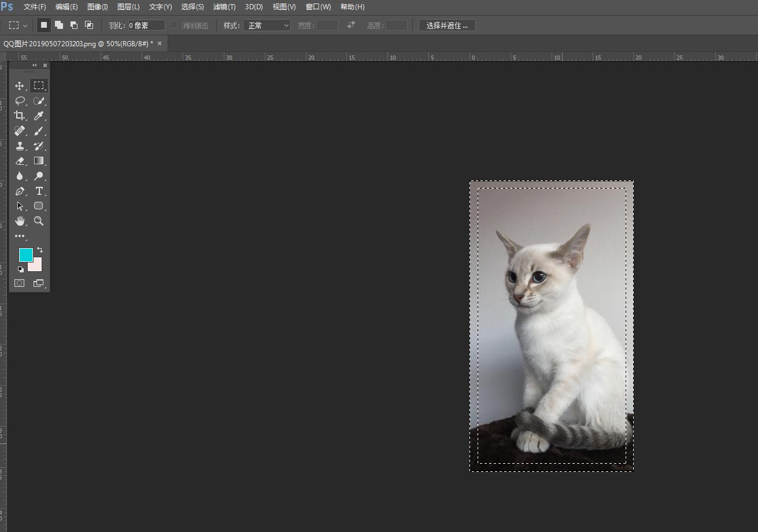Click the cyan foreground color swatch
Viewport: 758px width, 532px height.
point(25,254)
